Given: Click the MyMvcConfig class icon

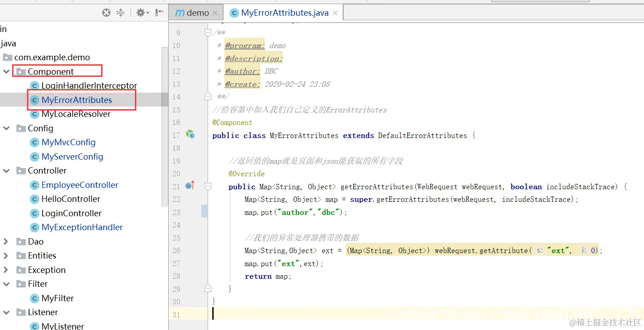Looking at the screenshot, I should [x=34, y=143].
